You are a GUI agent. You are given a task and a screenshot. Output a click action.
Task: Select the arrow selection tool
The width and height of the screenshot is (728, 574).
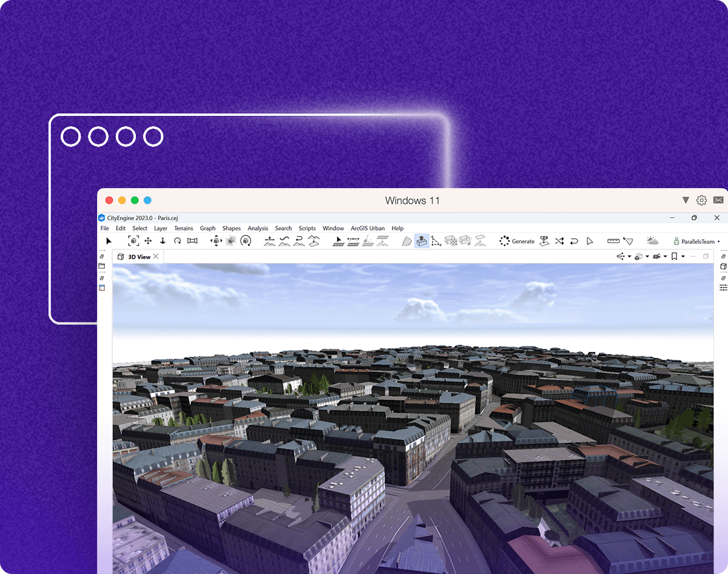109,241
